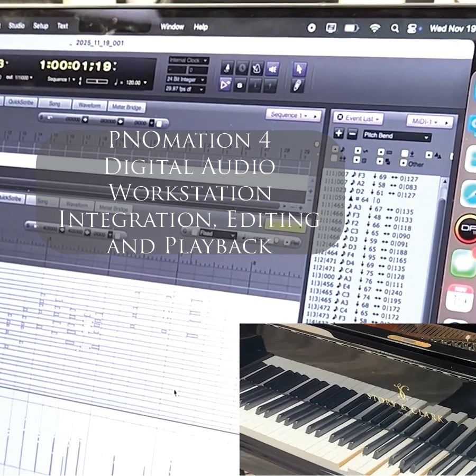The image size is (476, 476).
Task: Toggle controller events filter checkbox
Action: click(x=381, y=152)
